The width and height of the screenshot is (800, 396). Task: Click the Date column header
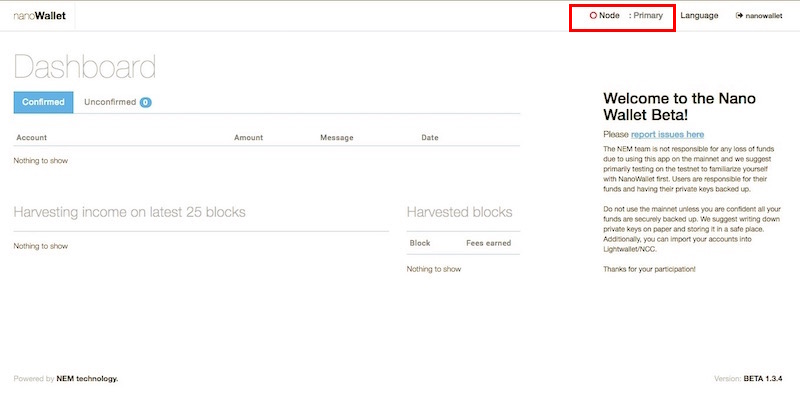point(430,138)
